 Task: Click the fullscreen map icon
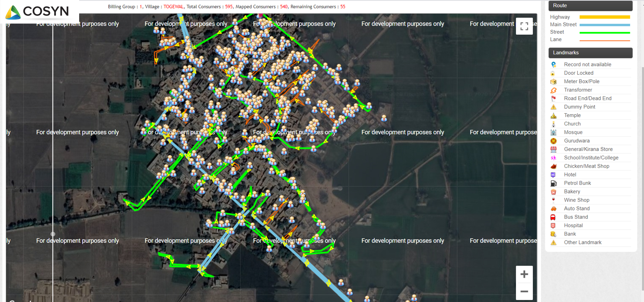tap(524, 26)
